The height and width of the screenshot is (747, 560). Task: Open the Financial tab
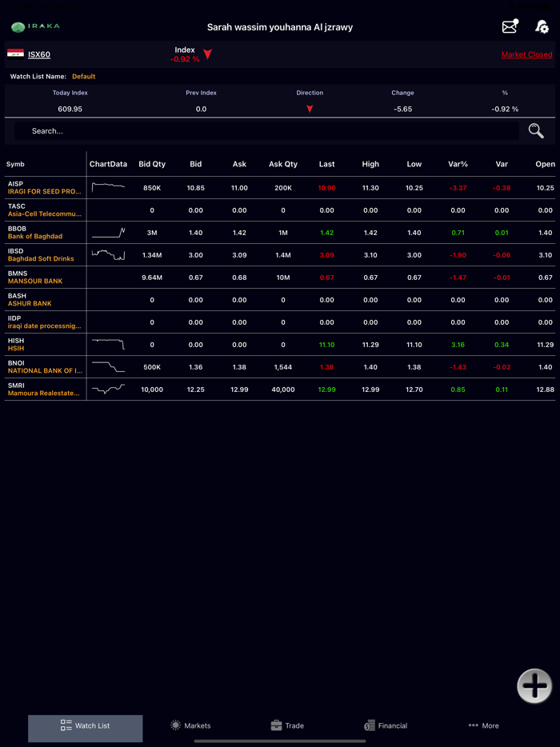tap(386, 725)
